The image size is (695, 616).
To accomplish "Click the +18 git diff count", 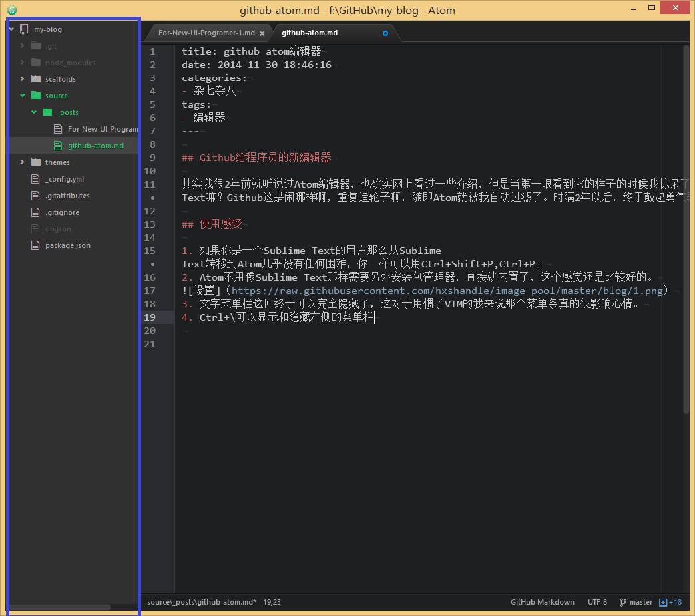I will tap(676, 602).
